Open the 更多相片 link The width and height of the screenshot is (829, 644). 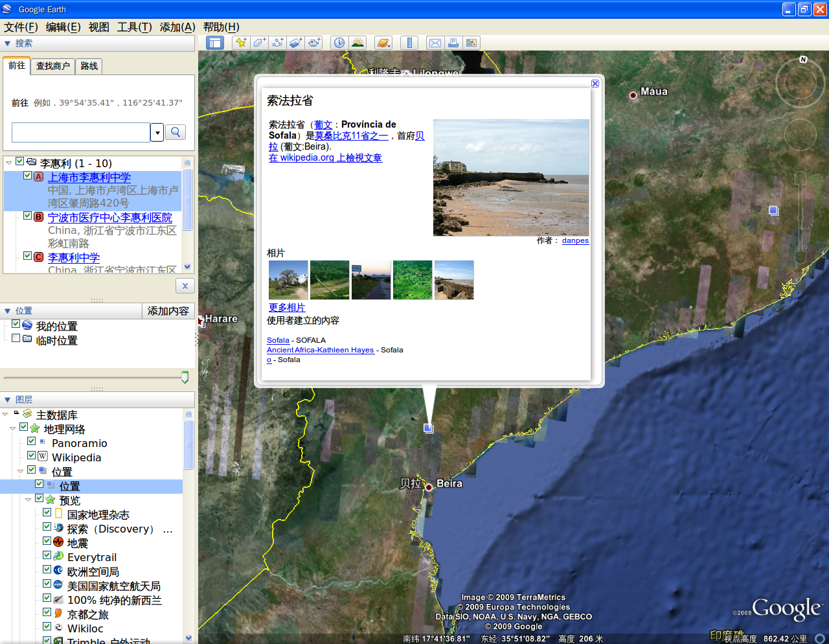[x=287, y=308]
